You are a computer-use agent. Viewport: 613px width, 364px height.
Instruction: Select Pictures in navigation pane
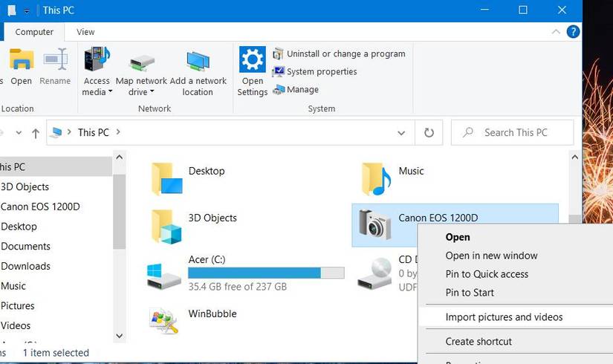(18, 306)
